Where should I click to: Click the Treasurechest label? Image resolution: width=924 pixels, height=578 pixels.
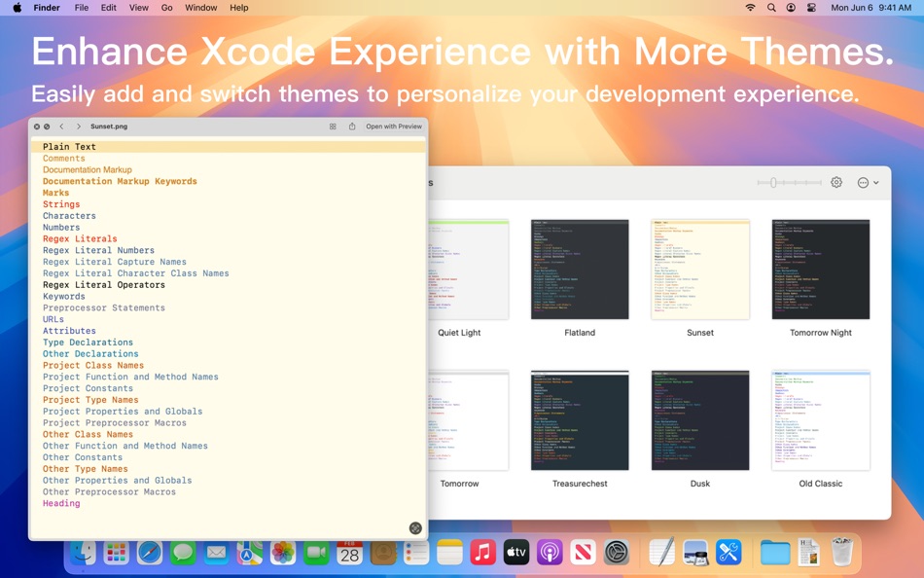click(x=580, y=484)
